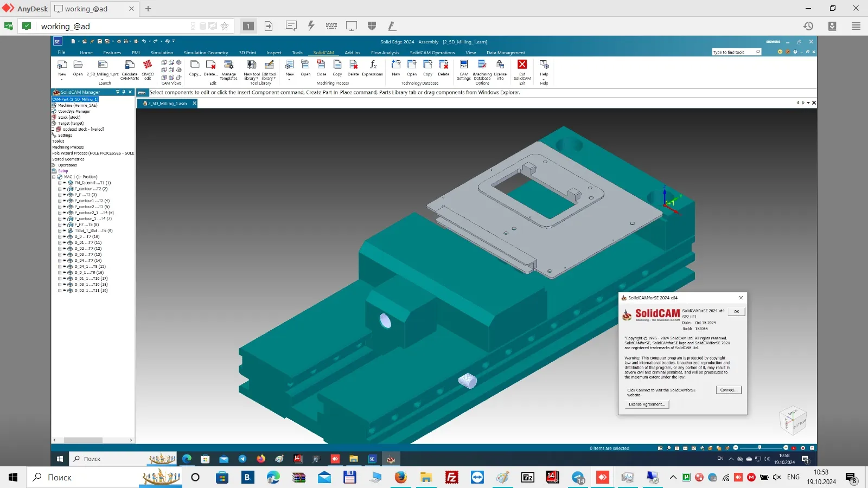
Task: Pin the SolidCAM Manager panel
Action: click(x=124, y=92)
